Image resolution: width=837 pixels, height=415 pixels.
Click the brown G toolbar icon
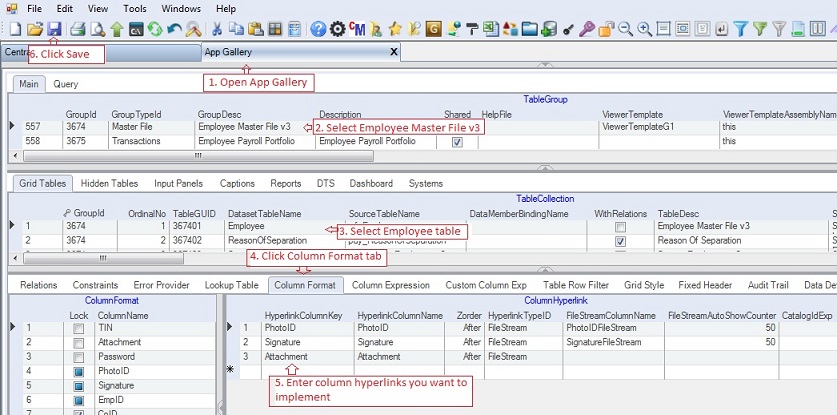click(433, 29)
